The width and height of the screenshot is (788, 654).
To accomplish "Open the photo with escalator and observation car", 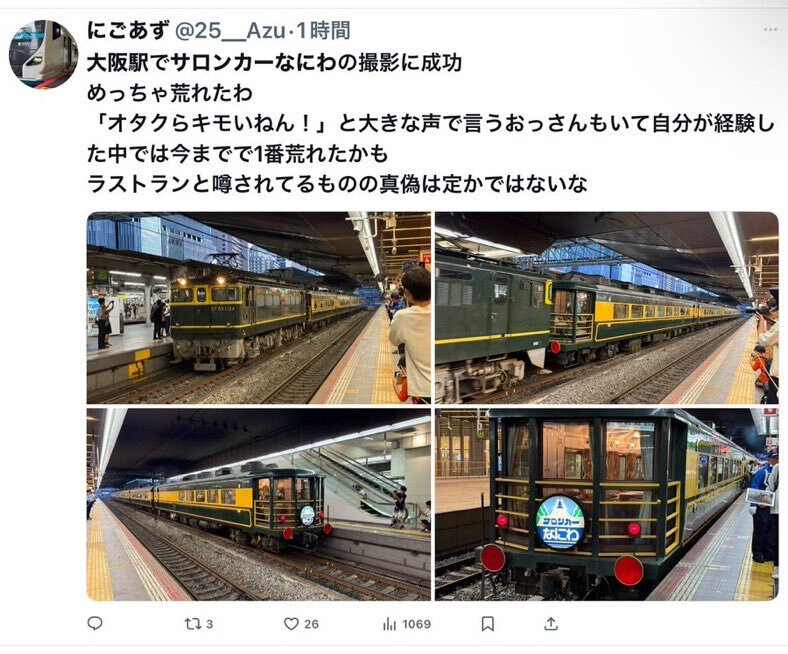I will coord(259,504).
